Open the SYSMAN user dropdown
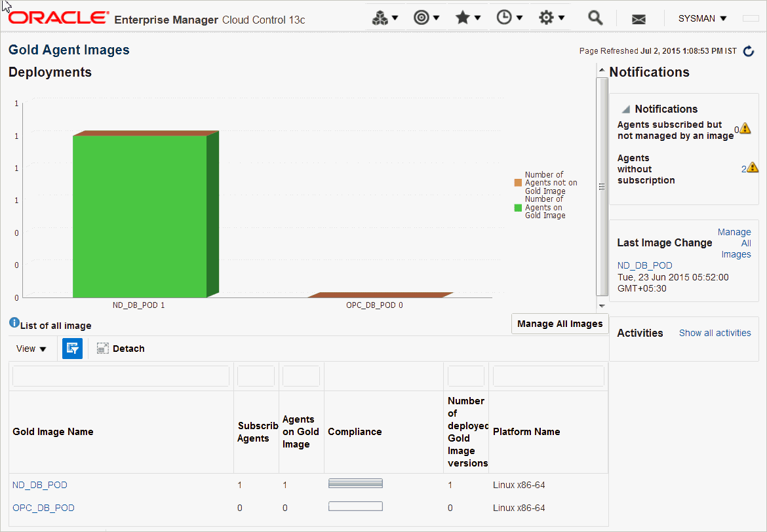The width and height of the screenshot is (767, 532). point(702,18)
